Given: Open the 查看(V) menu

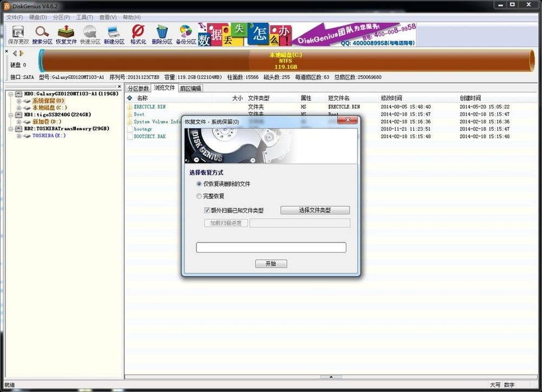Looking at the screenshot, I should (x=108, y=17).
